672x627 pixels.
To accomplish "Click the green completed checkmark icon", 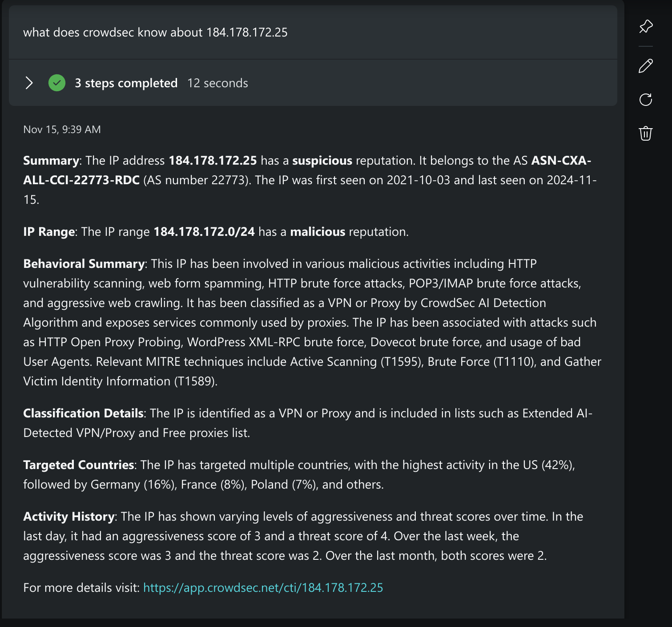I will pos(57,83).
